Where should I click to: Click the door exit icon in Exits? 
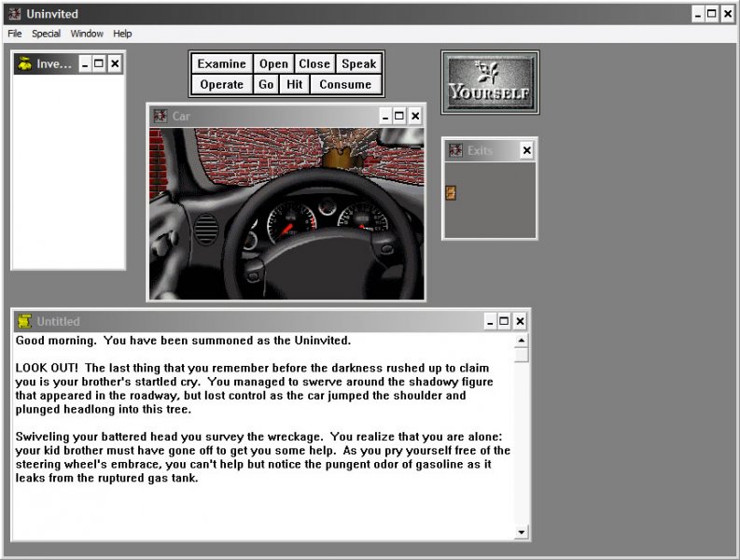451,192
